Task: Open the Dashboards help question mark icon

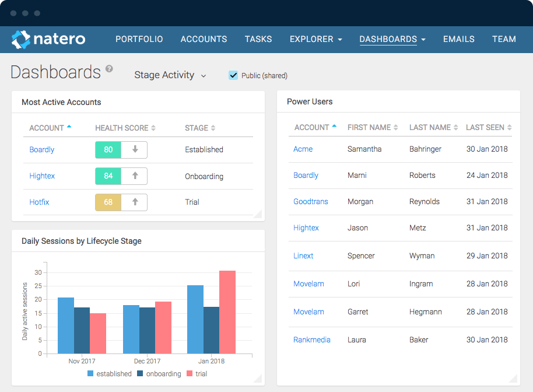Action: [x=109, y=69]
